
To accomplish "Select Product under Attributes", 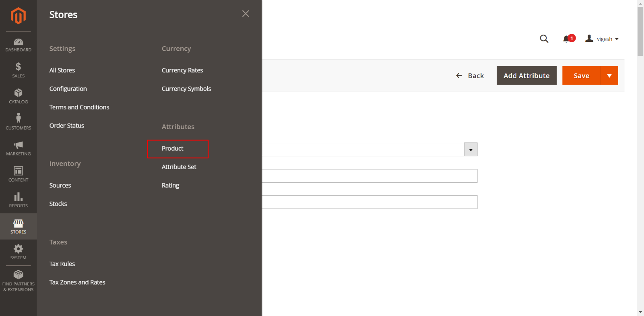I will coord(173,149).
